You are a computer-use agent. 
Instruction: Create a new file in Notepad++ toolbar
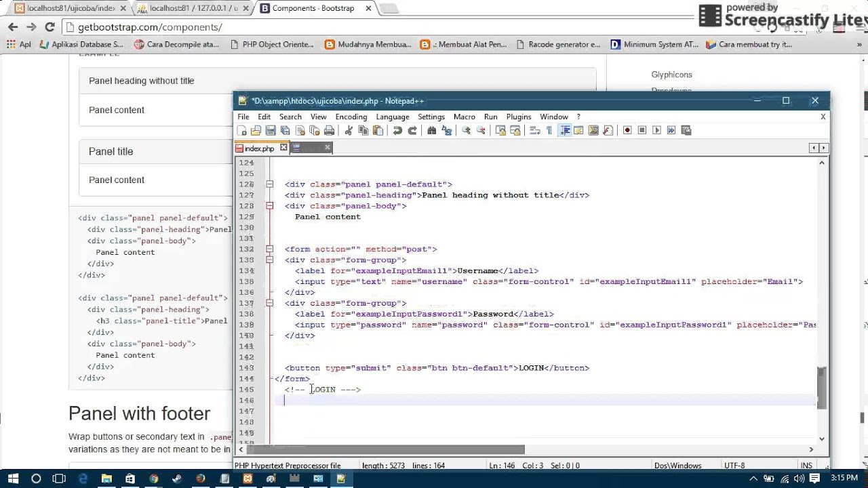click(241, 130)
